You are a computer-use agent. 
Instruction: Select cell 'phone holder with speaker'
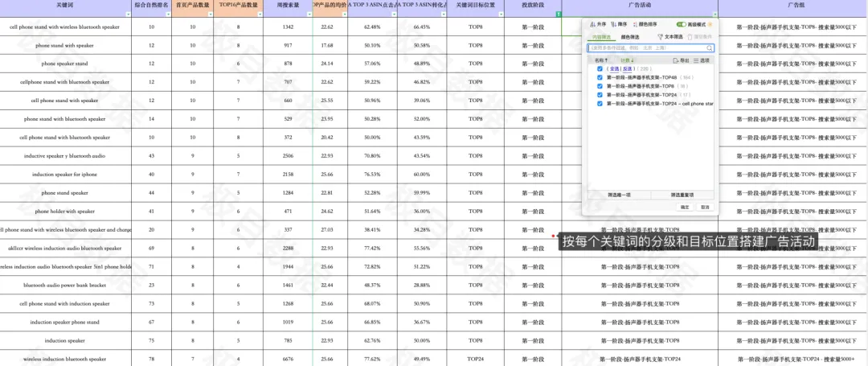(x=66, y=212)
